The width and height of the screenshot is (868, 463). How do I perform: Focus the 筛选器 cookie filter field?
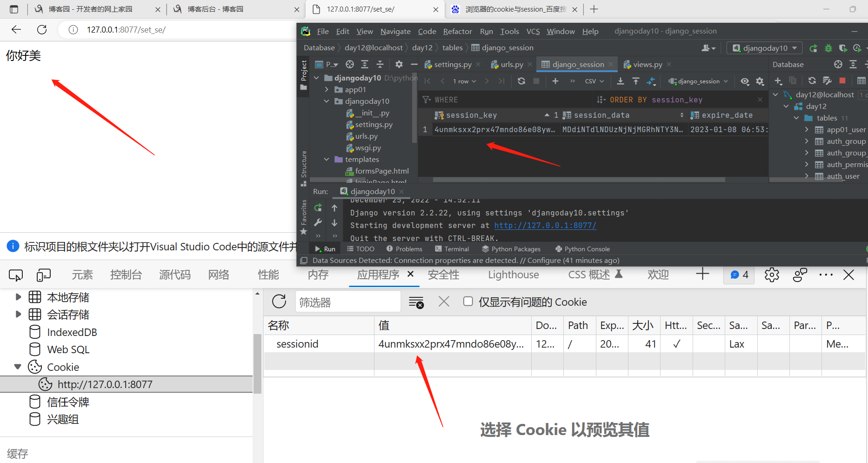tap(348, 302)
